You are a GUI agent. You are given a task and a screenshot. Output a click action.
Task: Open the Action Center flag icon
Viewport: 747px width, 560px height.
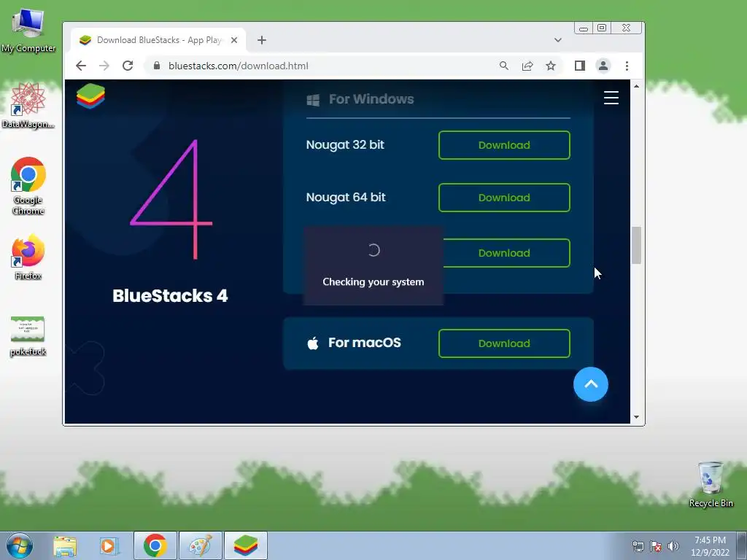pyautogui.click(x=656, y=546)
